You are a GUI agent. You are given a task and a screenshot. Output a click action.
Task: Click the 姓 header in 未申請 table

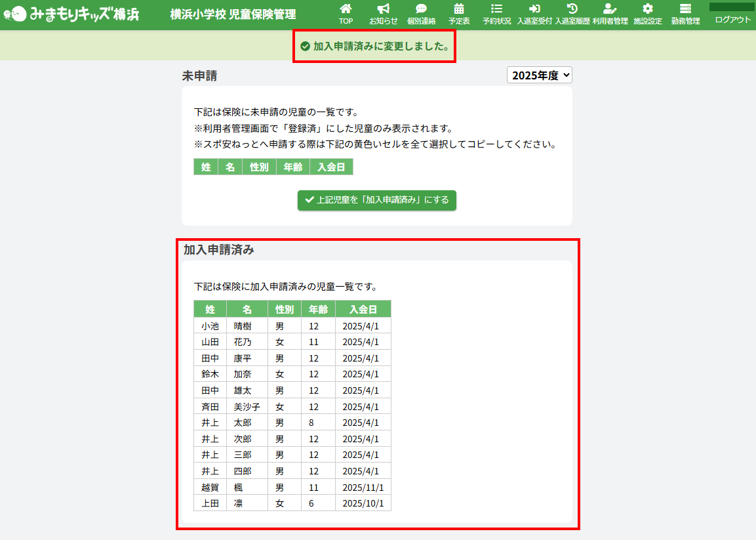(205, 167)
